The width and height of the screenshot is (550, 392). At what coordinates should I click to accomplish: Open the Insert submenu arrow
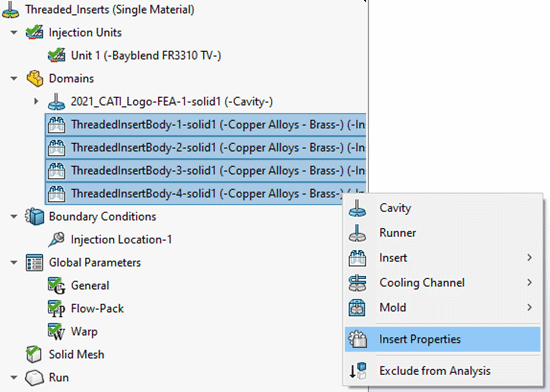click(529, 258)
